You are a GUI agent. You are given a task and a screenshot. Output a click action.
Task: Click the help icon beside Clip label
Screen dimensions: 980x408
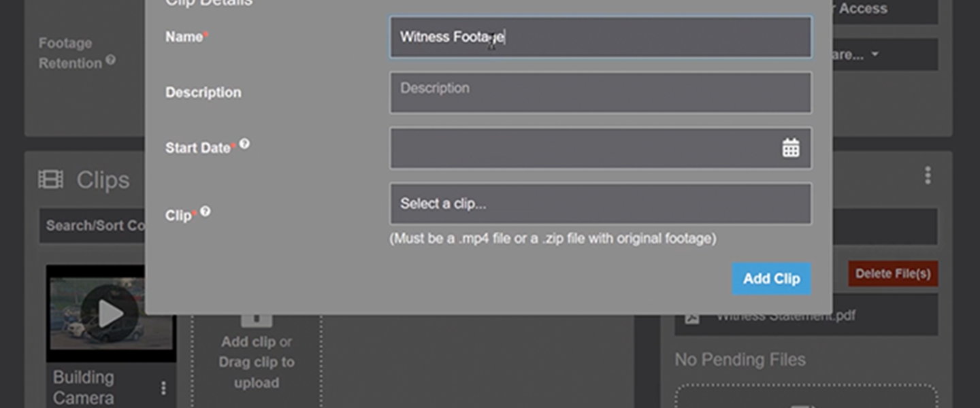coord(205,211)
